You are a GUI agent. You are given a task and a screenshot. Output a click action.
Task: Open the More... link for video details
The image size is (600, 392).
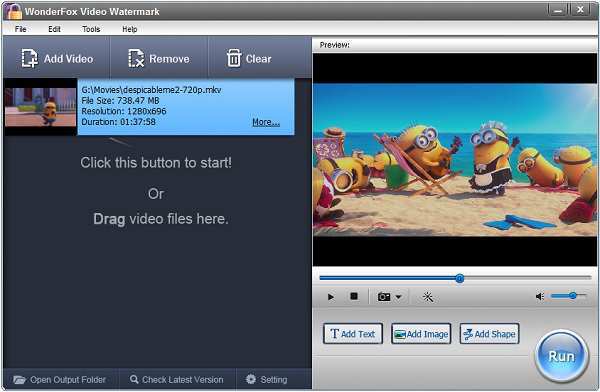(x=266, y=122)
